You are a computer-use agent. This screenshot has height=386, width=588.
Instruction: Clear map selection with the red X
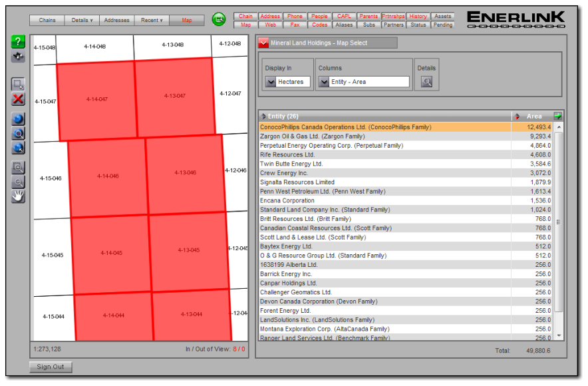18,99
